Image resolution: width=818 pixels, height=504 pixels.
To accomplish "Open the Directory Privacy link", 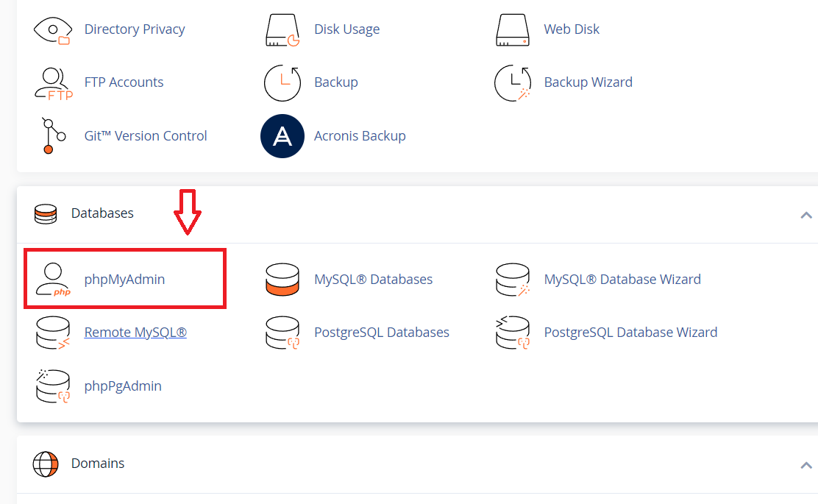I will click(x=135, y=29).
